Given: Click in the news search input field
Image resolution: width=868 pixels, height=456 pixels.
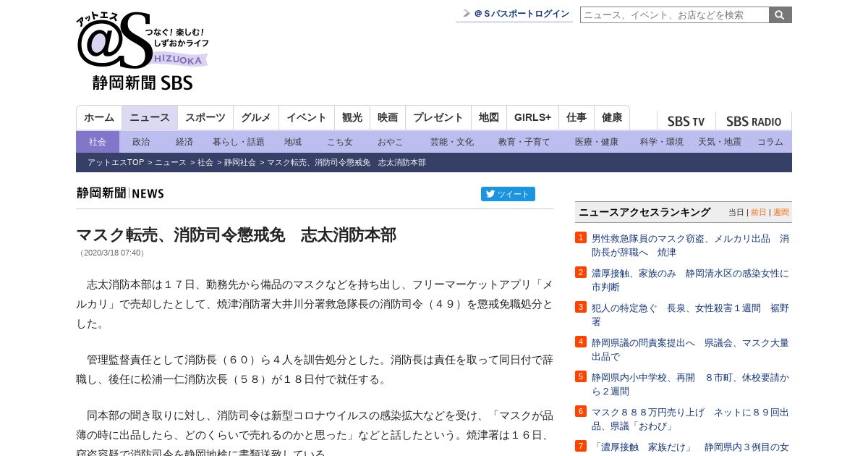Looking at the screenshot, I should [x=674, y=14].
